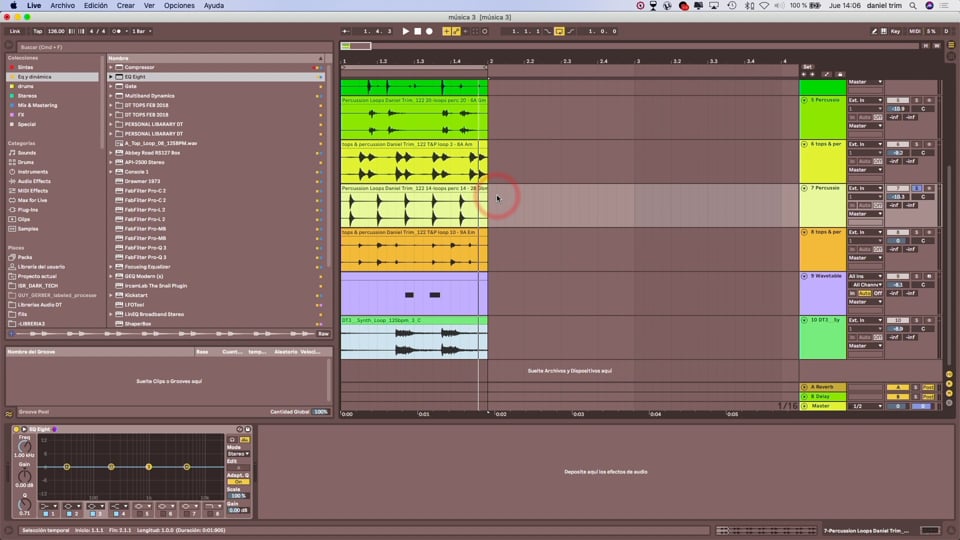This screenshot has height=540, width=960.
Task: Select Plug-Ins category in browser
Action: point(28,210)
